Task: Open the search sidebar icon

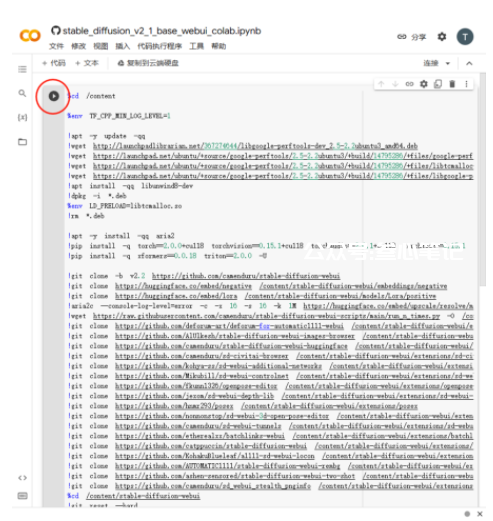Action: point(22,93)
